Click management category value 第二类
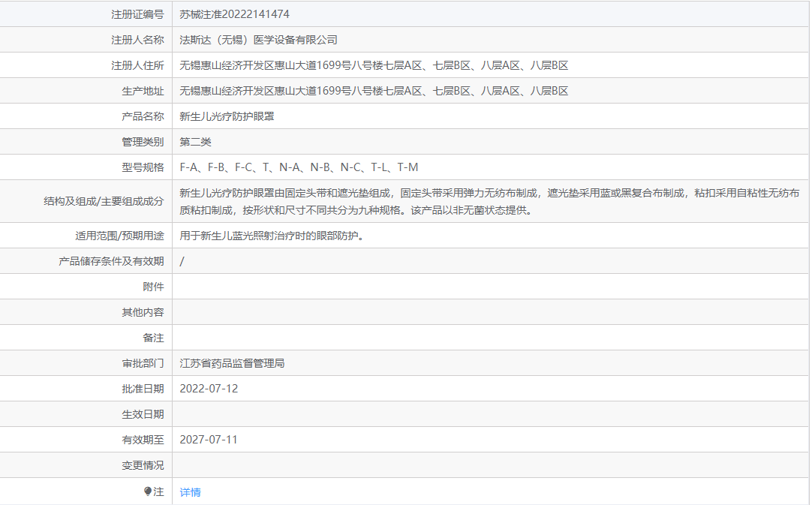The width and height of the screenshot is (812, 505). pyautogui.click(x=195, y=142)
